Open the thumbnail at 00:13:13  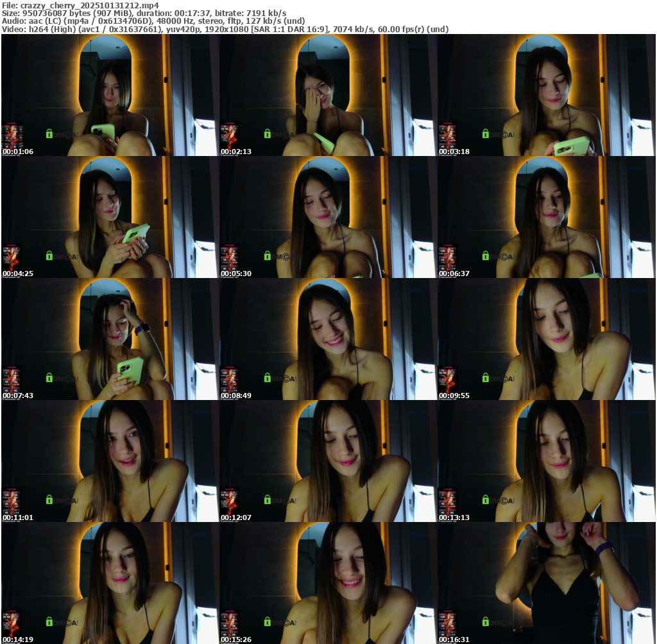coord(547,461)
